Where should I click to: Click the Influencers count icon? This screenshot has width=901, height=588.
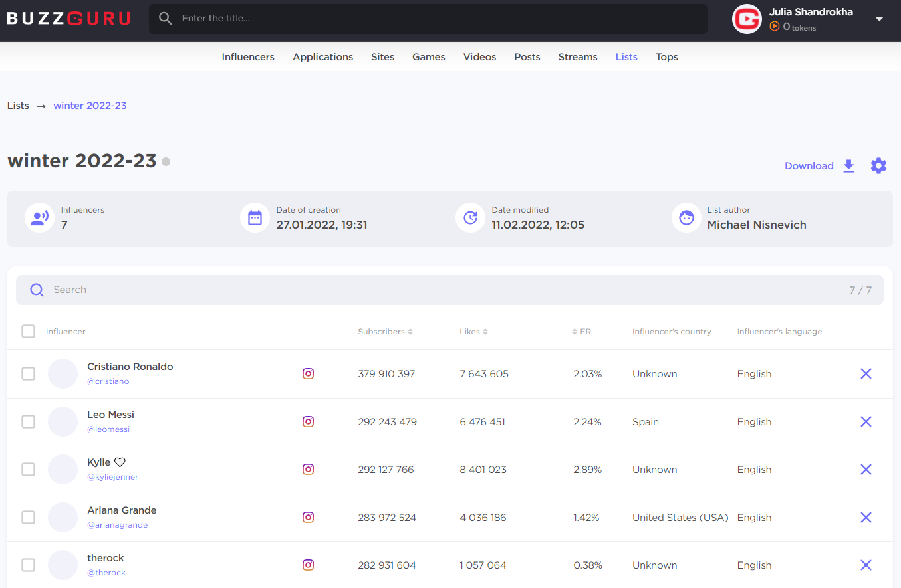click(x=40, y=218)
